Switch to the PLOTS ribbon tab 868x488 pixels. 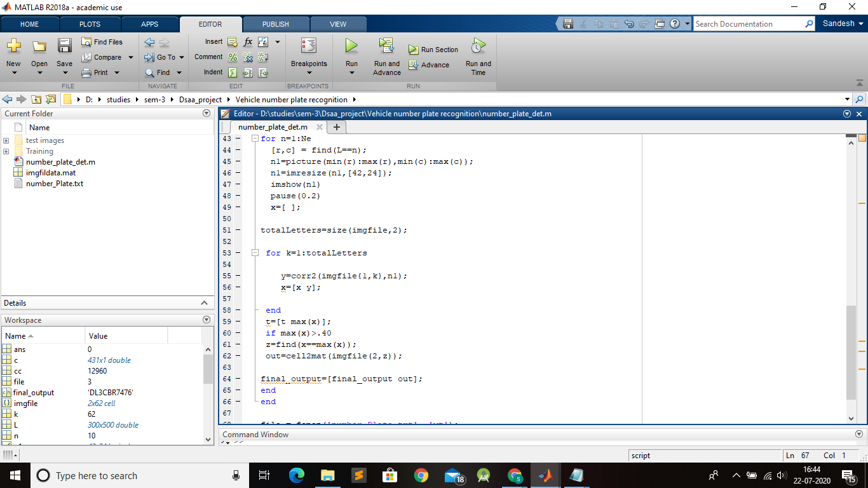pyautogui.click(x=90, y=24)
